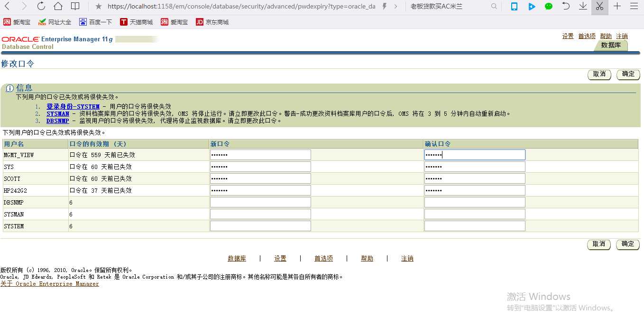
Task: Click the 设置 link at top right
Action: tap(568, 36)
